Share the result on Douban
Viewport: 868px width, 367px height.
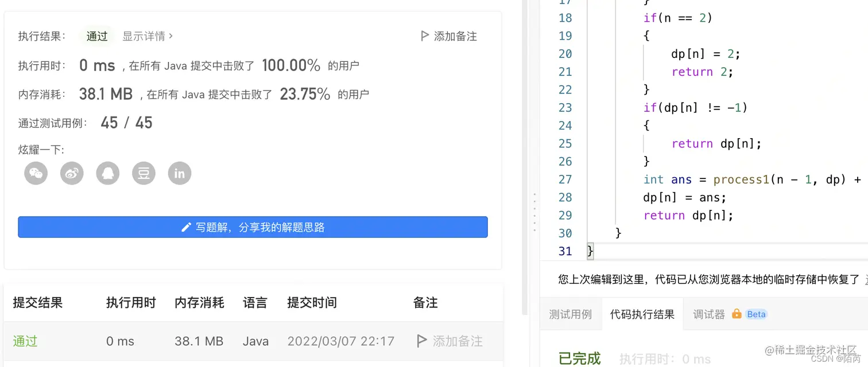(144, 173)
